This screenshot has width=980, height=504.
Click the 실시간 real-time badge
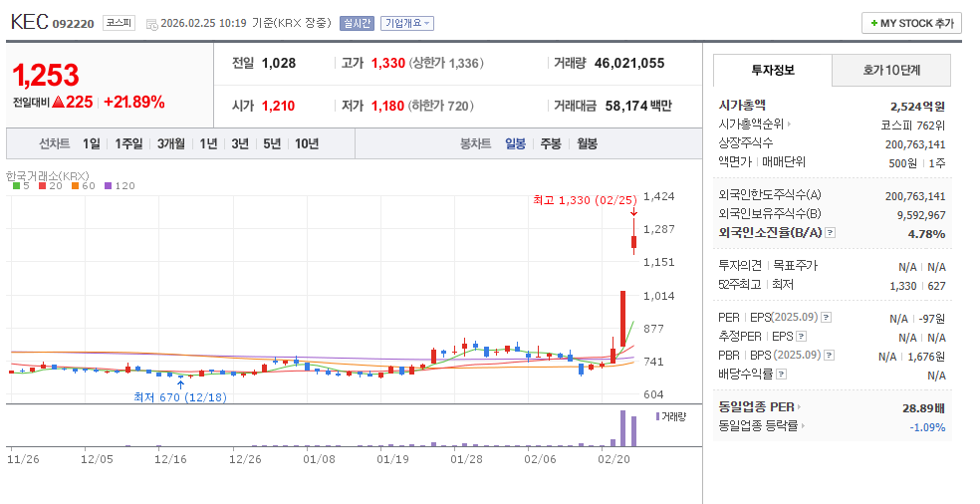357,23
